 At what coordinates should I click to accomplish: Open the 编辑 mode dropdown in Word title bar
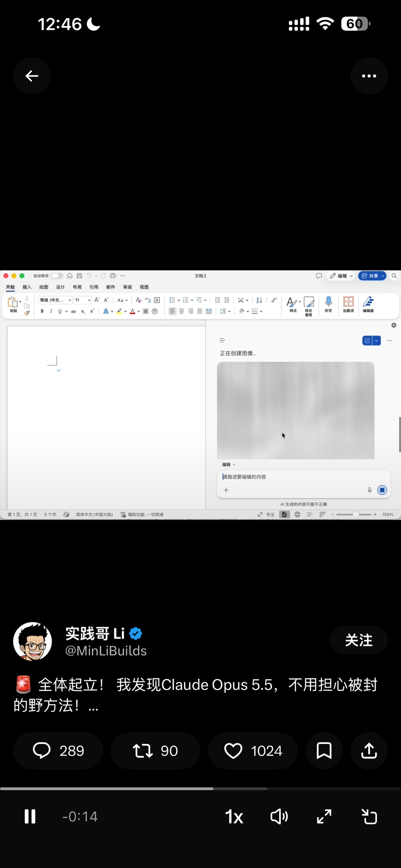341,276
